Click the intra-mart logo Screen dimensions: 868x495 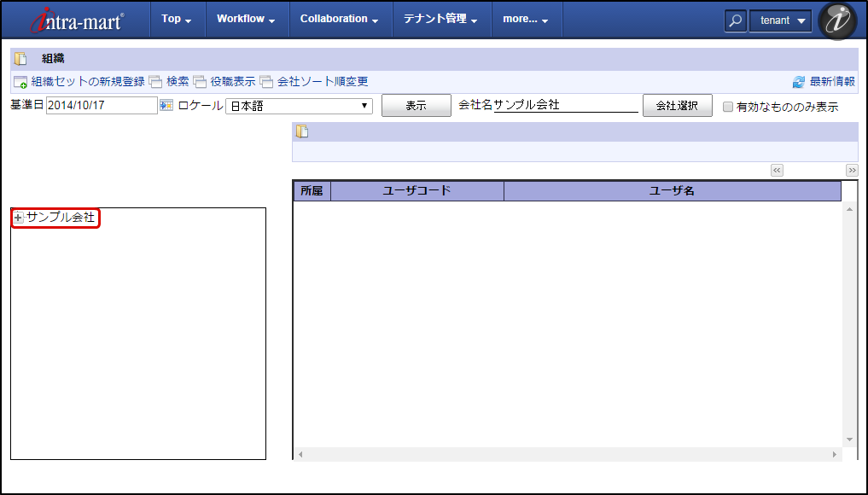[x=76, y=20]
